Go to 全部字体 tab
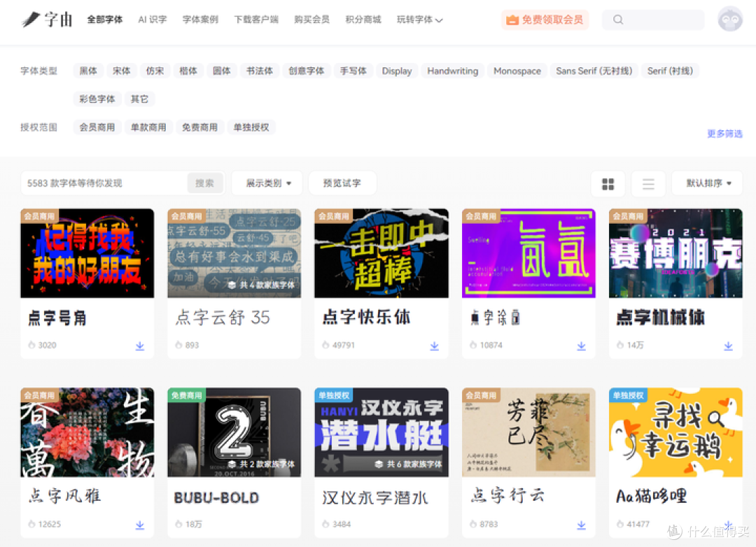 [x=104, y=20]
